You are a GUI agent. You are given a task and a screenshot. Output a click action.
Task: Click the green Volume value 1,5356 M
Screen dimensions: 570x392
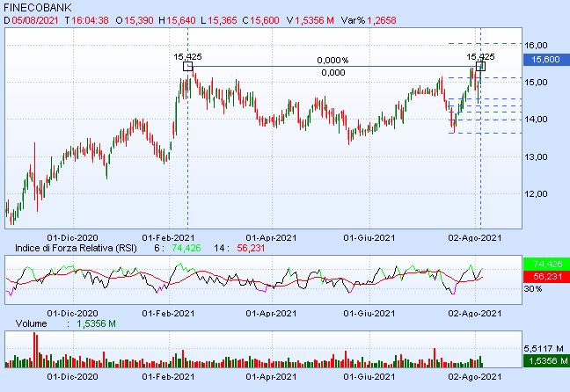point(97,323)
